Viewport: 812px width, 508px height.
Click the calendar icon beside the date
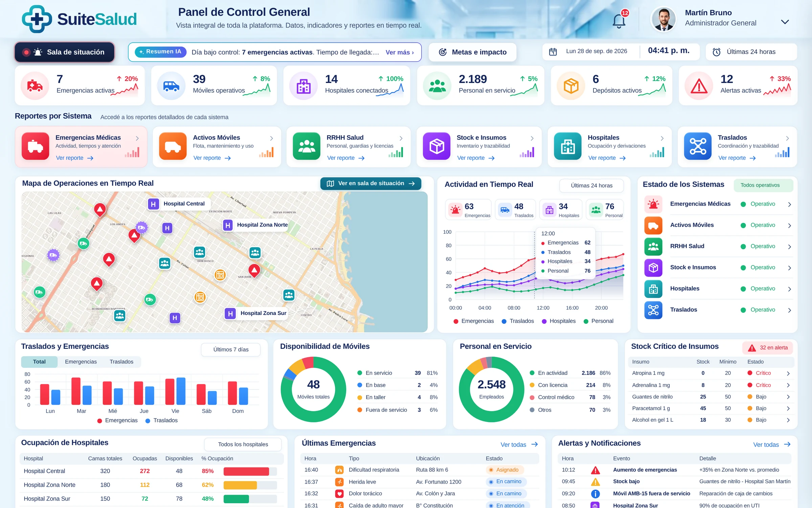click(x=553, y=52)
